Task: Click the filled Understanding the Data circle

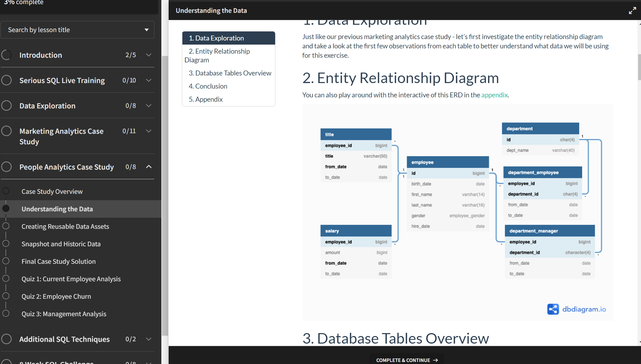Action: [6, 208]
